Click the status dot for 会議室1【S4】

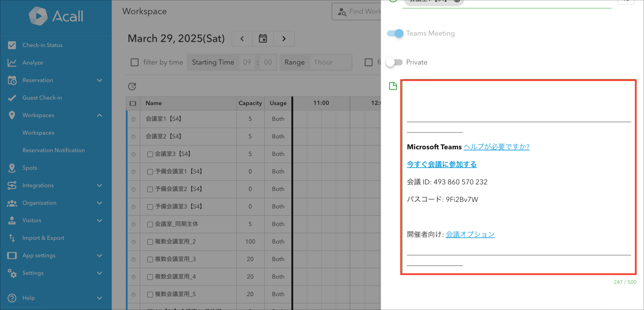click(133, 119)
